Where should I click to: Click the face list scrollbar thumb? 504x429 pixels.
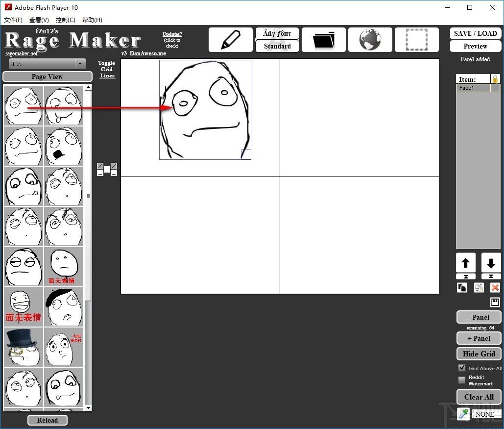(x=88, y=195)
